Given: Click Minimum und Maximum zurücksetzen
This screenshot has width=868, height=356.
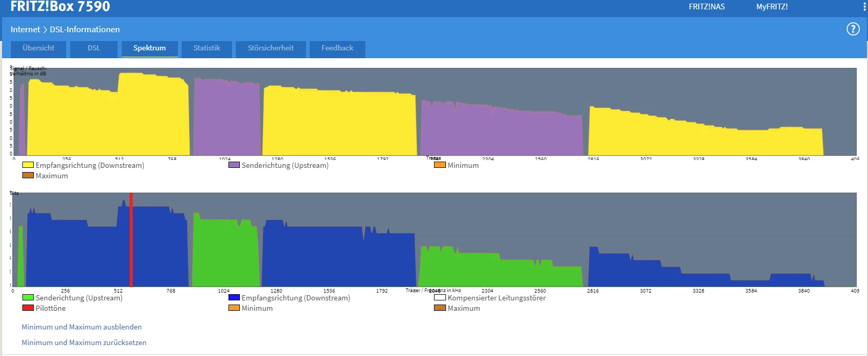Looking at the screenshot, I should (84, 342).
